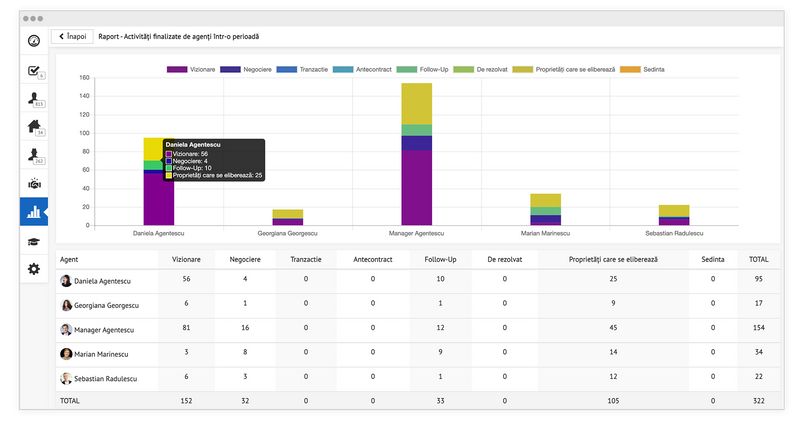Select Sebastian Radulescu in the table
The image size is (804, 448).
tap(105, 379)
